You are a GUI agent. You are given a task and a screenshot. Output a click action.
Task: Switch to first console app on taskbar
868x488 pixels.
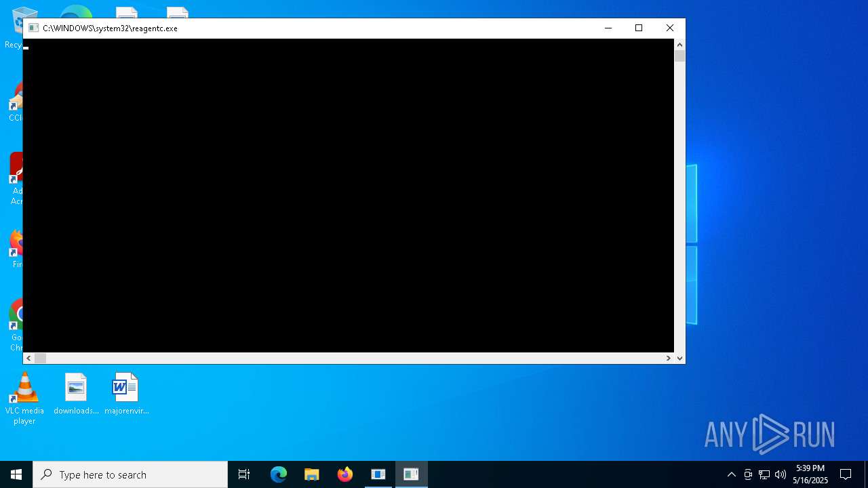tap(378, 474)
